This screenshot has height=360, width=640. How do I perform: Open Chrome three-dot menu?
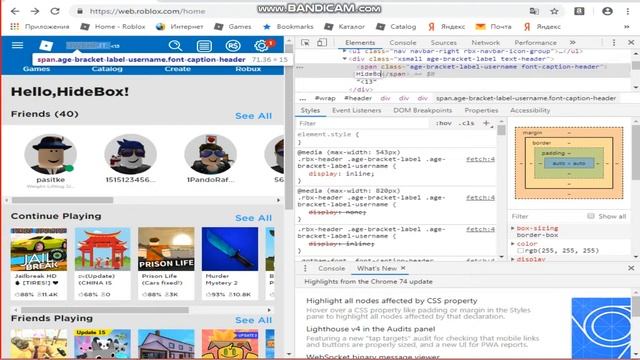[628, 11]
